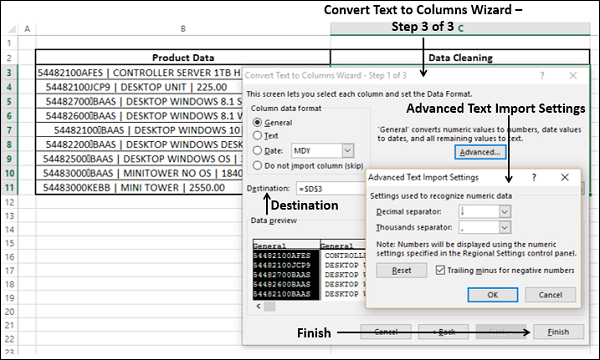Click the data preview left scroll arrow
This screenshot has width=600, height=360.
point(259,306)
